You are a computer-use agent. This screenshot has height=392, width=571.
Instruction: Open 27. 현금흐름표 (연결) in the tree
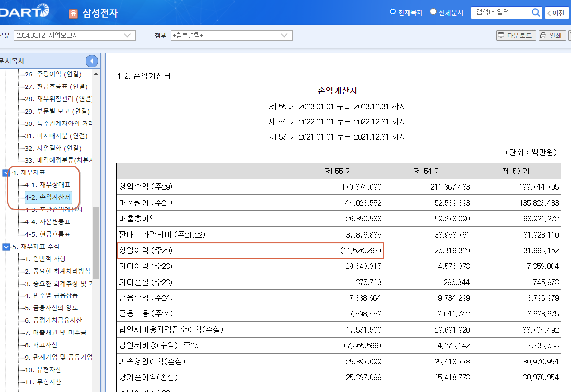tap(56, 86)
